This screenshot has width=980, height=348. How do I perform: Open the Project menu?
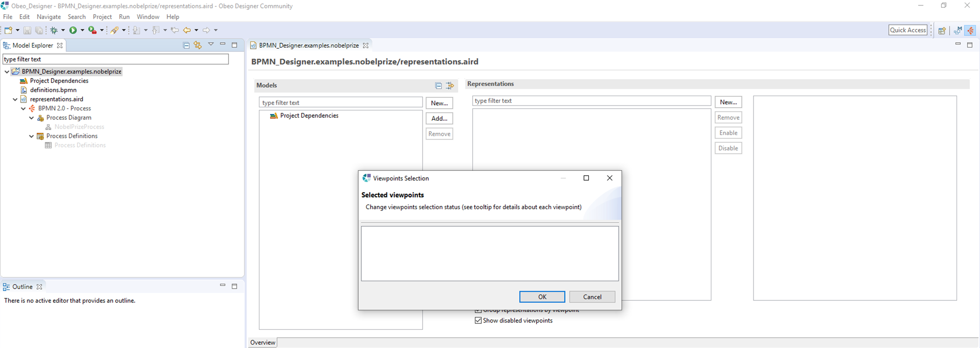[102, 17]
